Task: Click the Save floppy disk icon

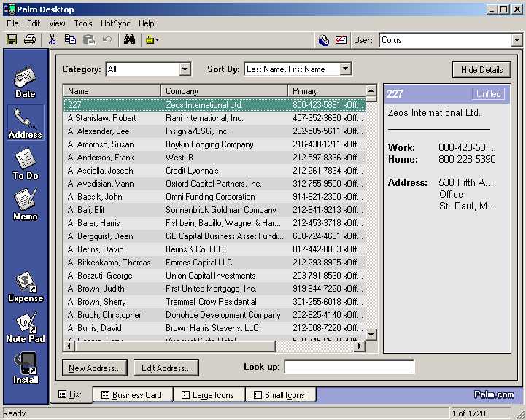Action: point(12,40)
